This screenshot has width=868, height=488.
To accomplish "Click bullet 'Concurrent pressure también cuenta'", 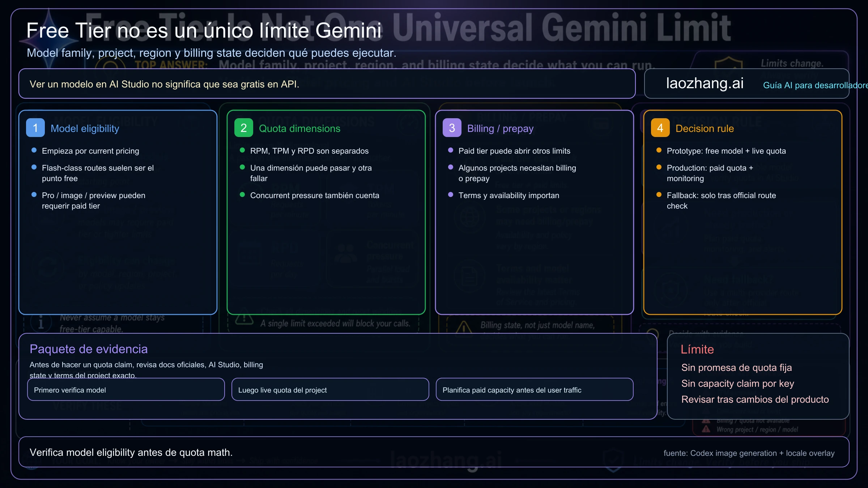I will click(315, 196).
